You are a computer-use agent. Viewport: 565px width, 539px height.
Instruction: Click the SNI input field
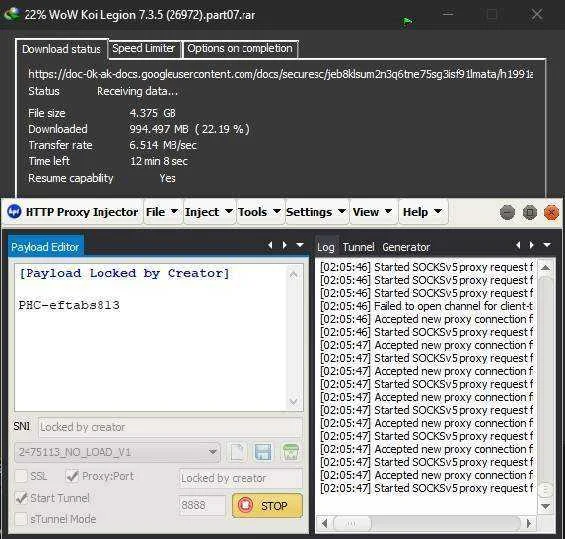click(x=170, y=427)
